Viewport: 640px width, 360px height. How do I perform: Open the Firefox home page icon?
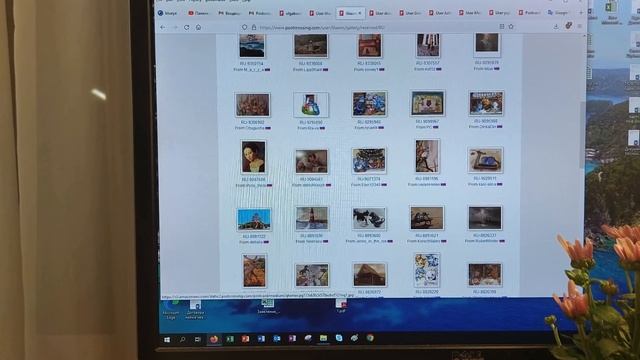point(198,27)
